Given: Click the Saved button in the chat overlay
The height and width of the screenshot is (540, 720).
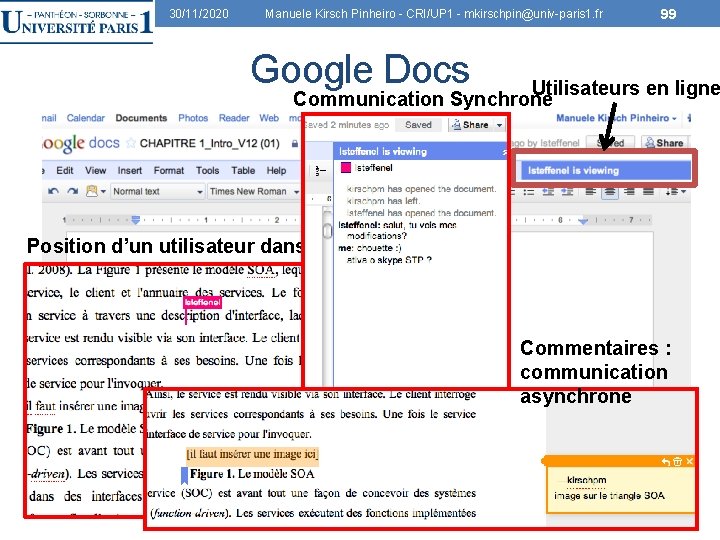Looking at the screenshot, I should point(418,125).
